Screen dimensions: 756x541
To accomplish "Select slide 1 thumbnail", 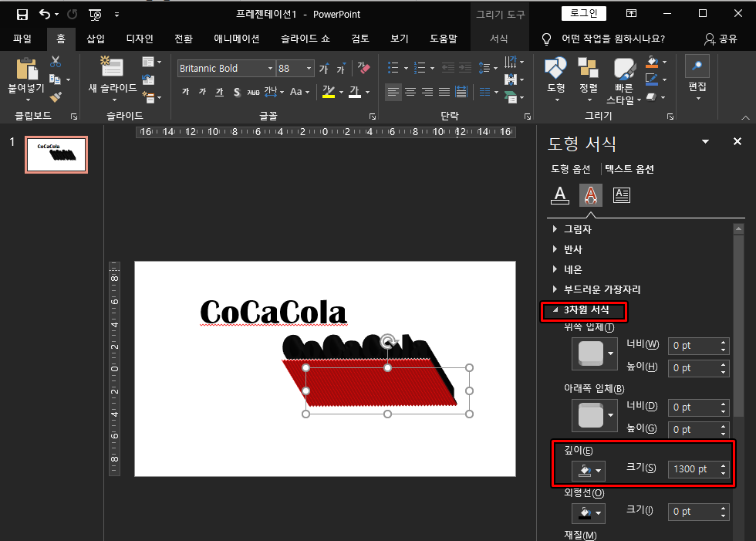I will tap(56, 155).
